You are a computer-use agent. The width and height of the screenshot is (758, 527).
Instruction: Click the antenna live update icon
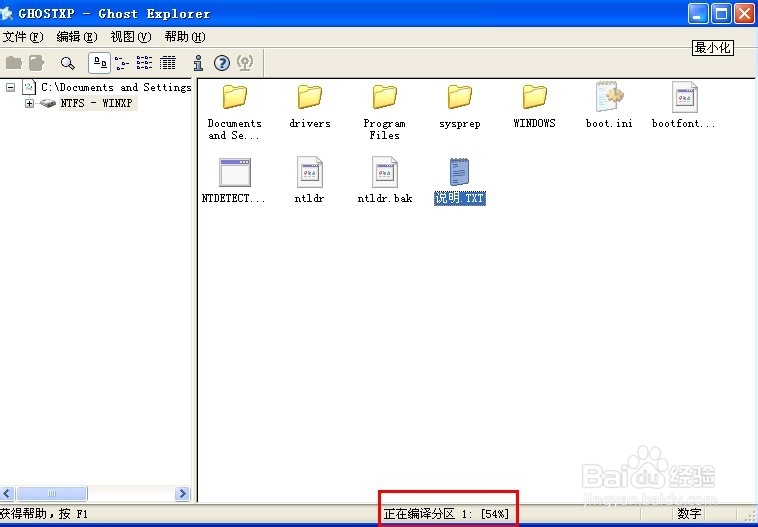(x=246, y=63)
